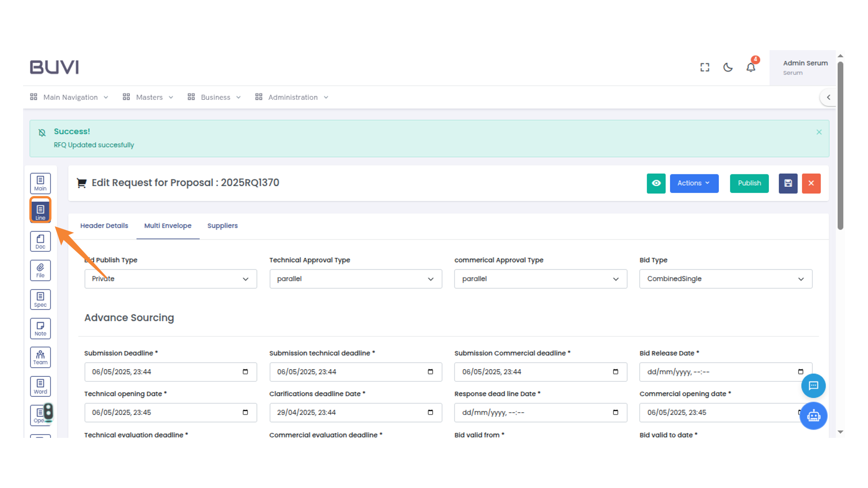The image size is (868, 488).
Task: Dismiss the Success alert banner
Action: point(819,132)
